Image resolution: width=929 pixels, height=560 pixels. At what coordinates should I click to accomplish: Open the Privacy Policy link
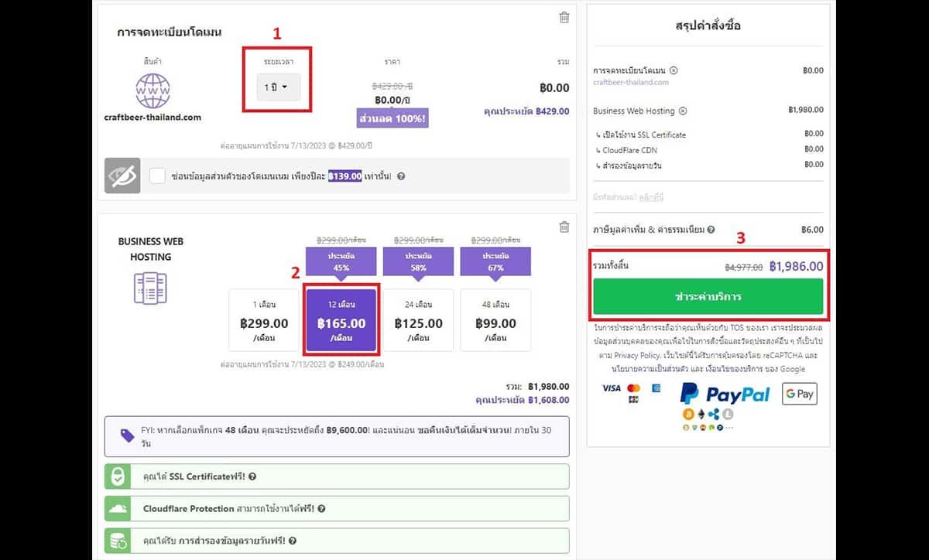(x=637, y=356)
